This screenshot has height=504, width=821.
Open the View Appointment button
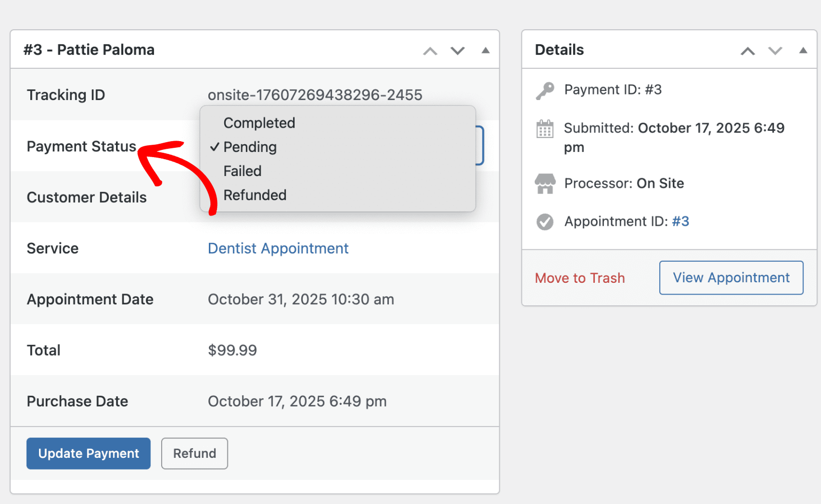point(731,278)
